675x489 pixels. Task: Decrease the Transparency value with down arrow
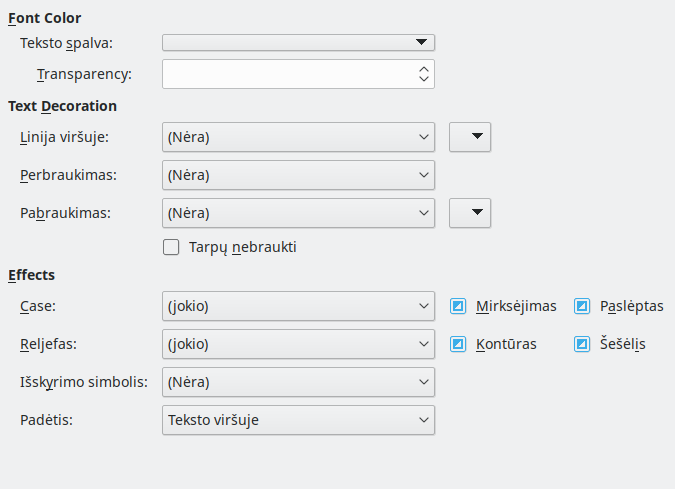(424, 80)
